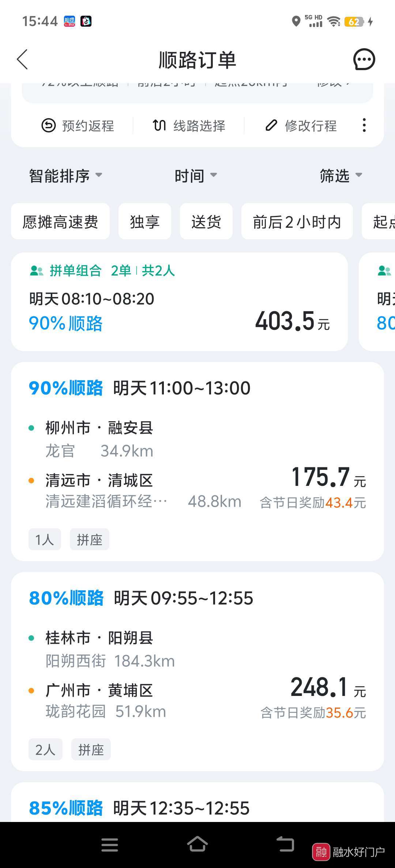Open the 桂林市 to 广州市 order
Screen dimensions: 395x868
pyautogui.click(x=197, y=671)
